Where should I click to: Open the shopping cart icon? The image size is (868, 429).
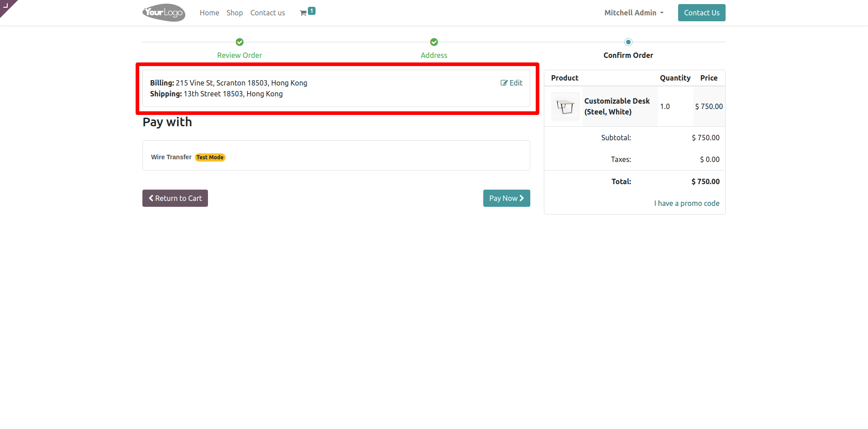pyautogui.click(x=303, y=13)
